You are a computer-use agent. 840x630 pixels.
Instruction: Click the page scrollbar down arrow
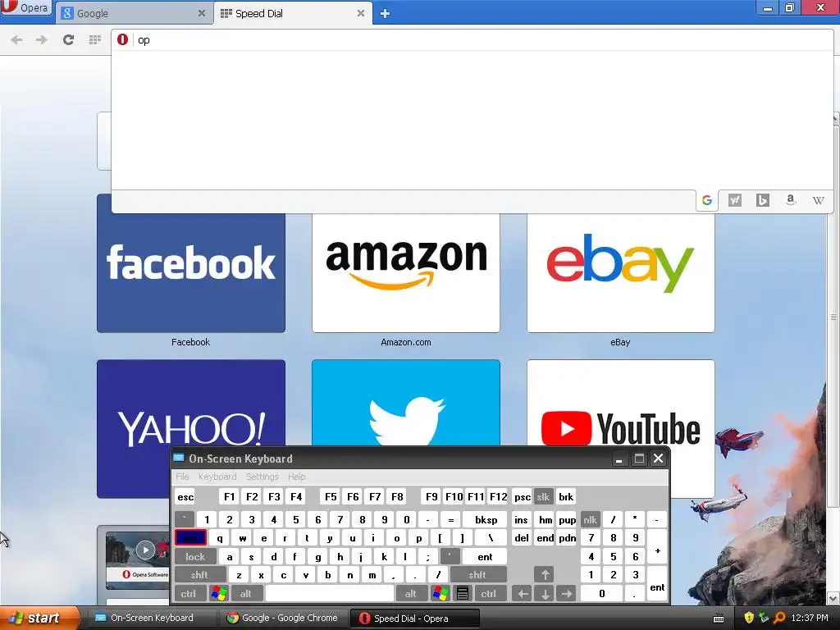[833, 598]
